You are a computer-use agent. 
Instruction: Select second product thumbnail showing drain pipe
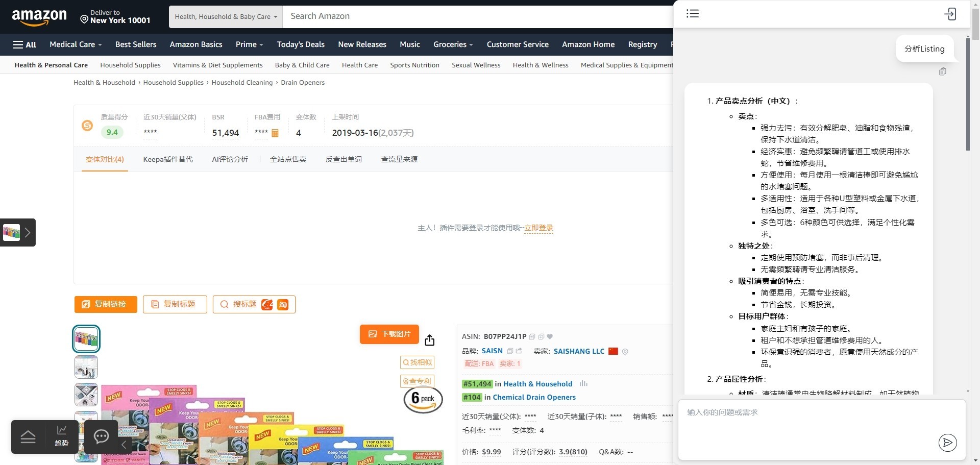pos(86,367)
